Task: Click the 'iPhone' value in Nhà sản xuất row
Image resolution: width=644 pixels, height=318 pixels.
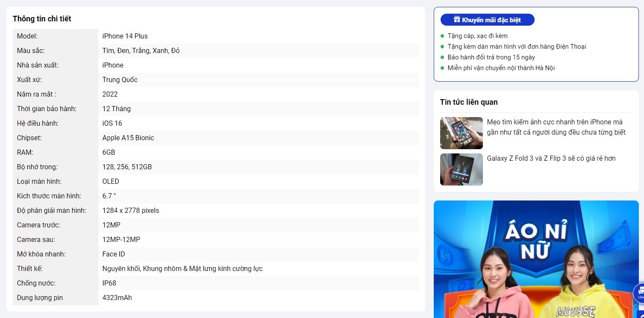Action: [x=113, y=65]
